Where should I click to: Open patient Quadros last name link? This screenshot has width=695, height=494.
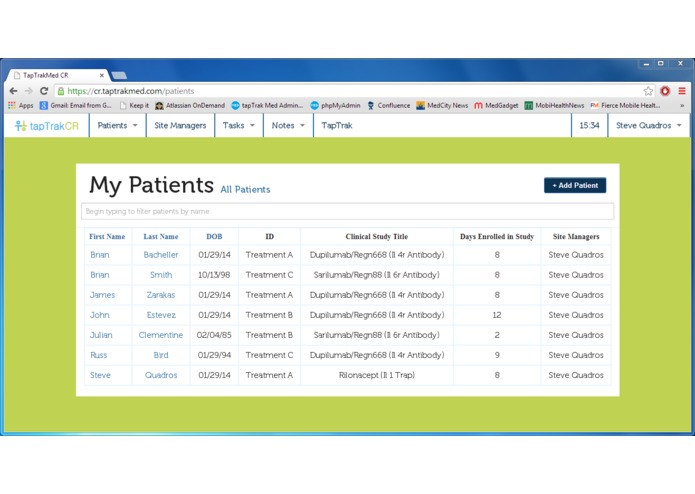(161, 375)
